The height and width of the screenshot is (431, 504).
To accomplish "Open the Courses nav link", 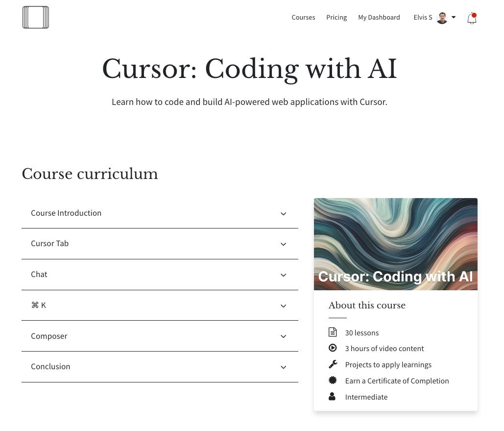I will tap(303, 17).
